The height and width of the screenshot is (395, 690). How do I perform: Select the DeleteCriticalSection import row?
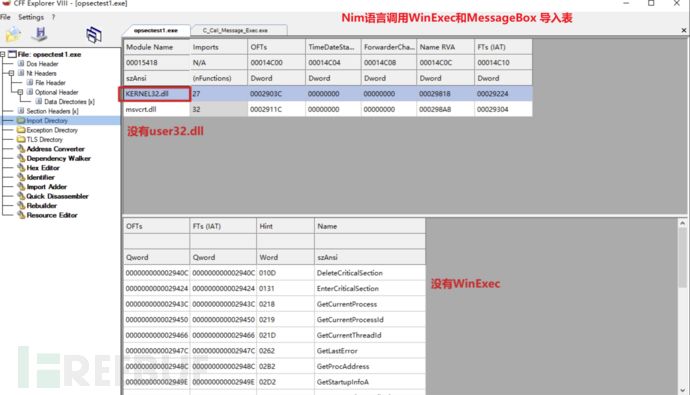pos(275,273)
